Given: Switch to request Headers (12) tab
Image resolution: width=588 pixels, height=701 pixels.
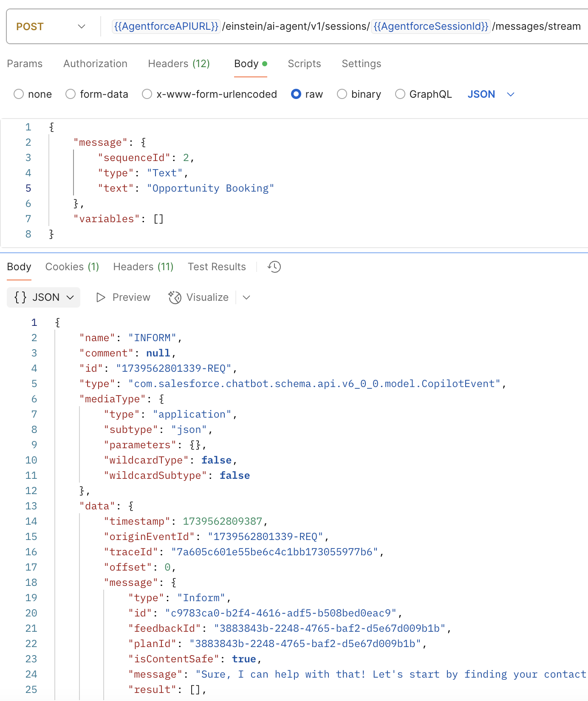Looking at the screenshot, I should (x=179, y=64).
